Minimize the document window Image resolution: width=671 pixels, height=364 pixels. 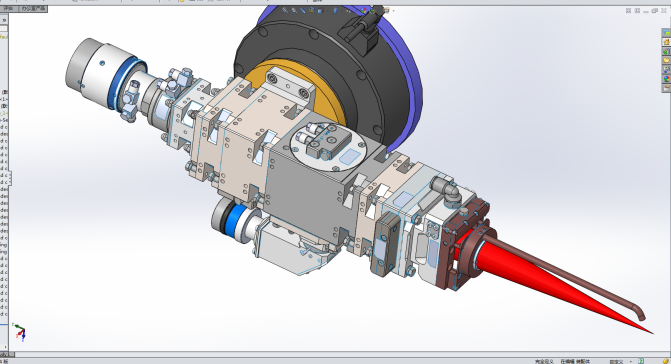(x=646, y=11)
